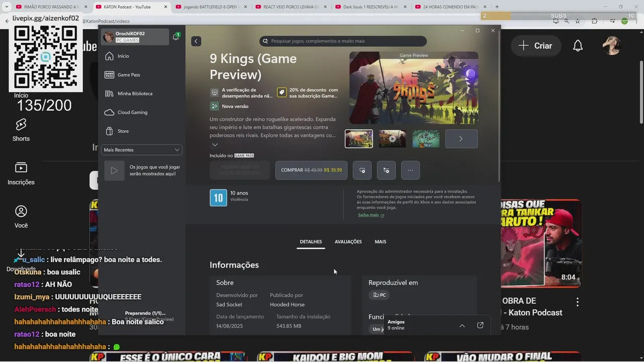
Task: Click the game placeholder play icon in sidebar
Action: click(114, 170)
